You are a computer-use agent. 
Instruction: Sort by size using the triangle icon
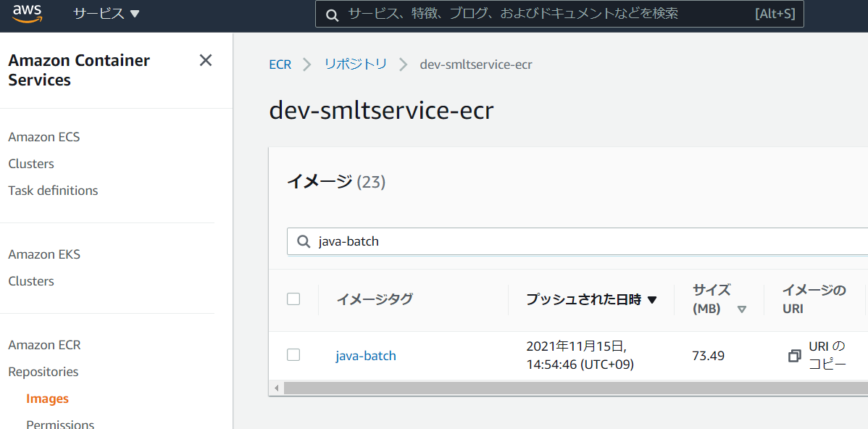741,309
